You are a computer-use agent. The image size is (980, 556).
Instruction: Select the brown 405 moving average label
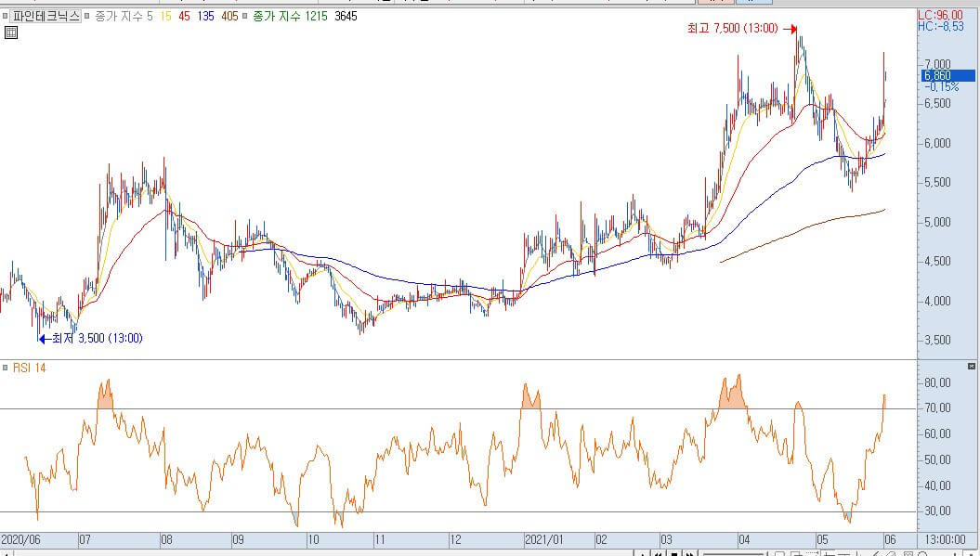pyautogui.click(x=230, y=16)
